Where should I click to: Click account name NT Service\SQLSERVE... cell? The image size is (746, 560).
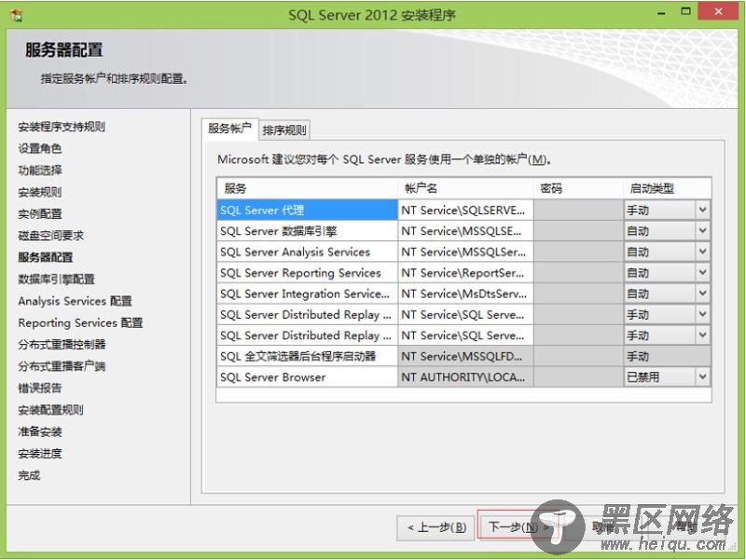(x=465, y=210)
